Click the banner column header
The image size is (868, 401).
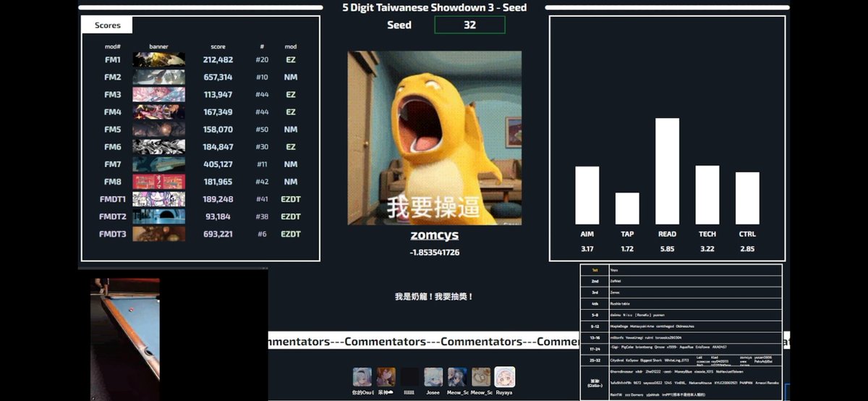pos(158,46)
